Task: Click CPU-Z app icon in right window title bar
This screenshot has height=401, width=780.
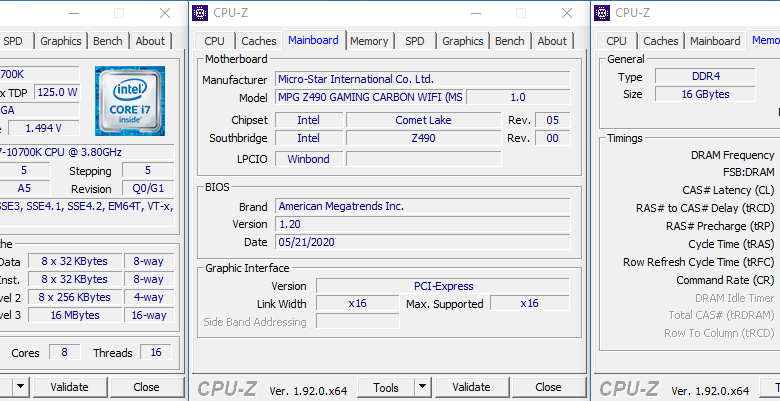Action: pos(602,13)
